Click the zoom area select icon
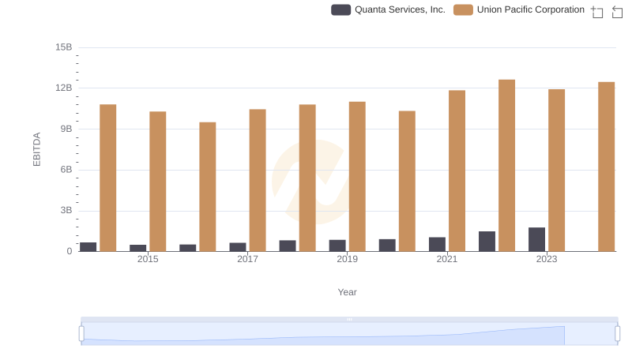The height and width of the screenshot is (364, 632). click(597, 12)
